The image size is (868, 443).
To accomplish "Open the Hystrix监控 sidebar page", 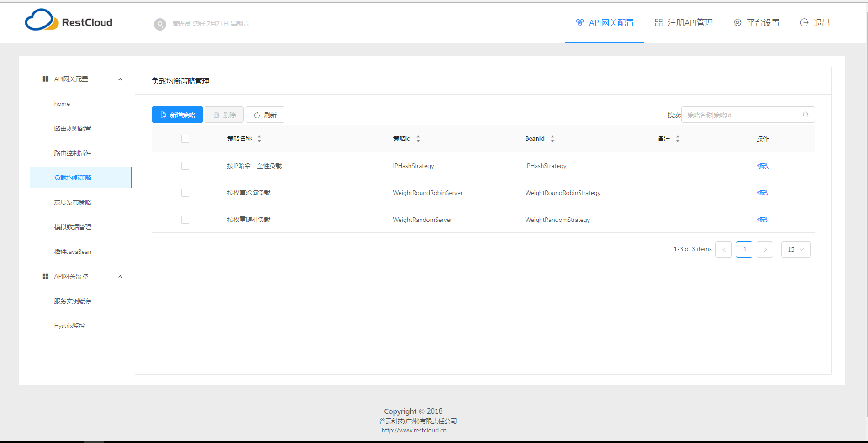I will click(69, 325).
